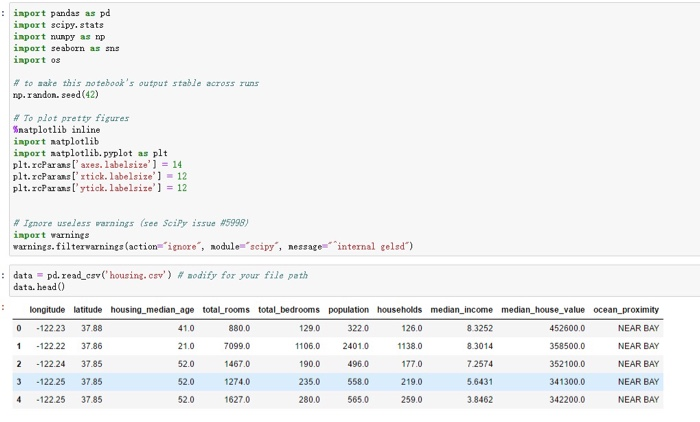Click the 'households' column header
Image resolution: width=700 pixels, height=422 pixels.
(400, 310)
